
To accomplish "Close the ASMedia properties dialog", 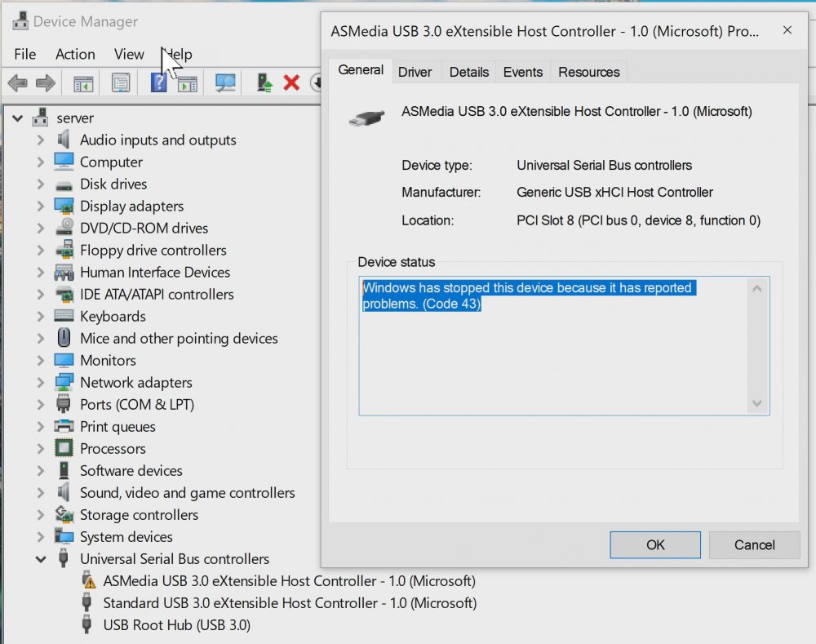I will coord(787,30).
